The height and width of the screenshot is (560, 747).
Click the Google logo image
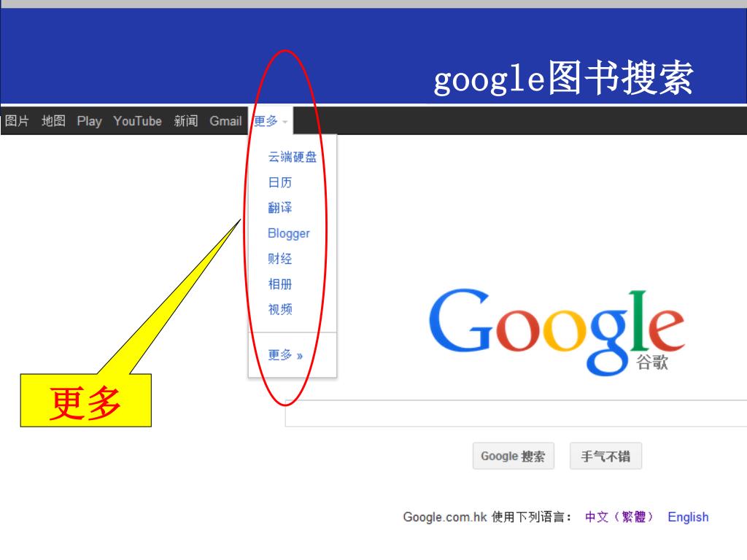(557, 332)
